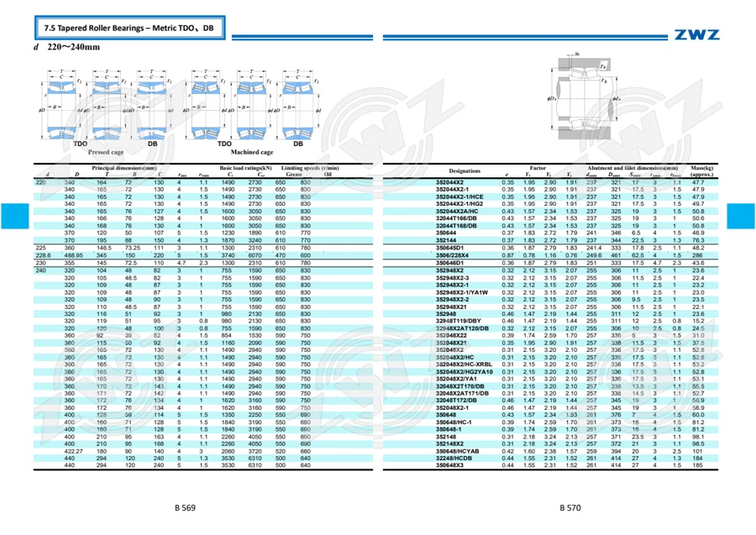
Task: Select designation '32248/HCDB'
Action: coord(454,458)
